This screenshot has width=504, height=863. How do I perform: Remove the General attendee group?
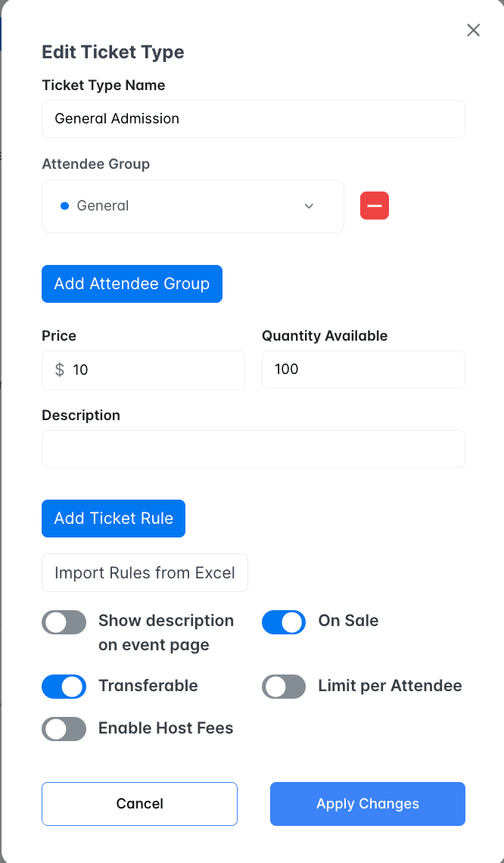374,205
